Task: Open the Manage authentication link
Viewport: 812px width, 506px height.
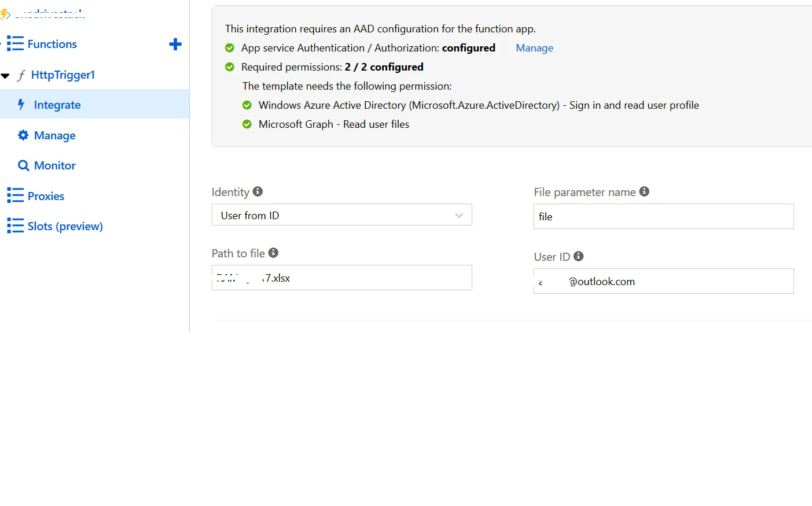Action: (534, 48)
